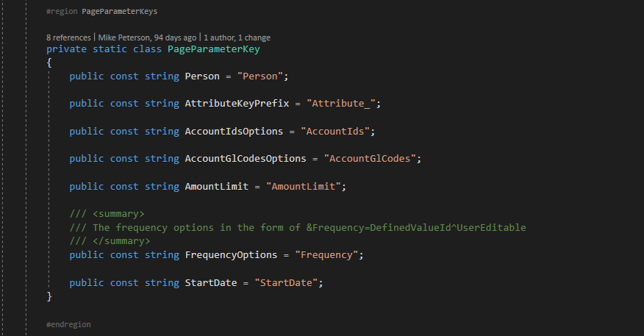644x336 pixels.
Task: Open the '8 references' CodeLens link
Action: point(68,37)
